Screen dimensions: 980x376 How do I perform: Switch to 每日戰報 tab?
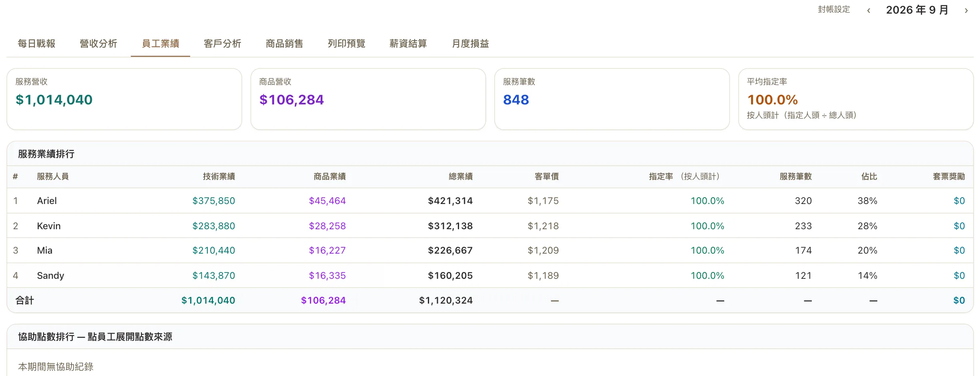pyautogui.click(x=36, y=43)
